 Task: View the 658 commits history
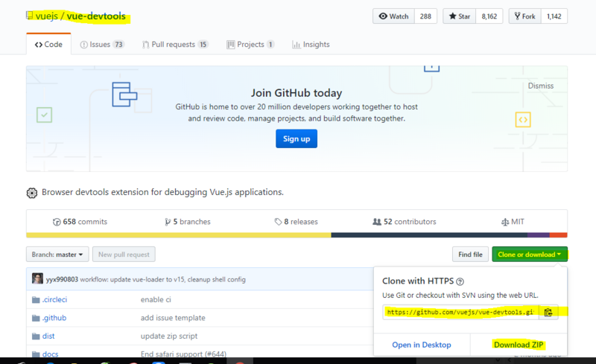(x=80, y=222)
